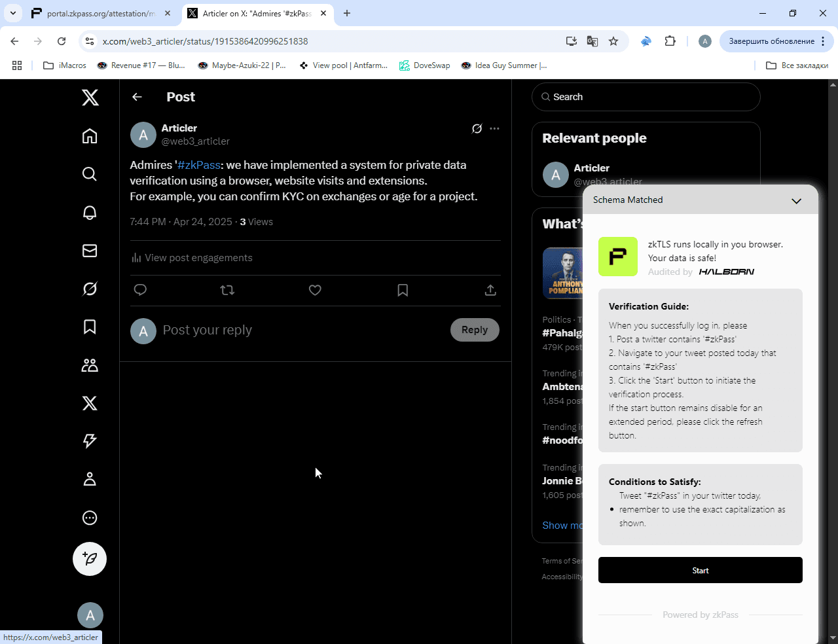Click Grok explain icon on the post

(477, 128)
